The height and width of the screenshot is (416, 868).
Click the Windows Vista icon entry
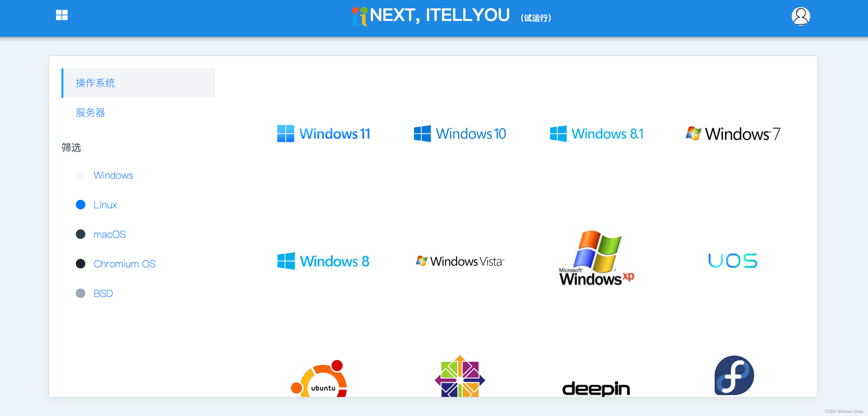460,260
